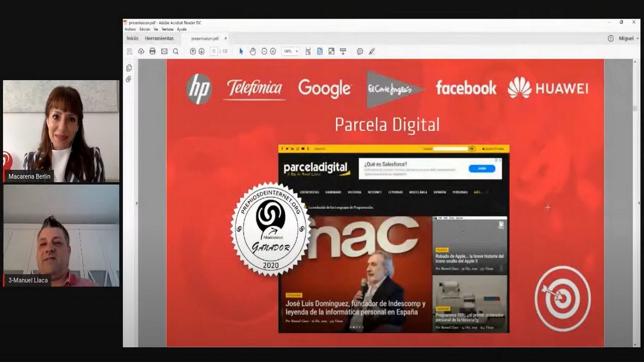Click the Parcela Digital website screenshot
644x362 pixels.
393,239
